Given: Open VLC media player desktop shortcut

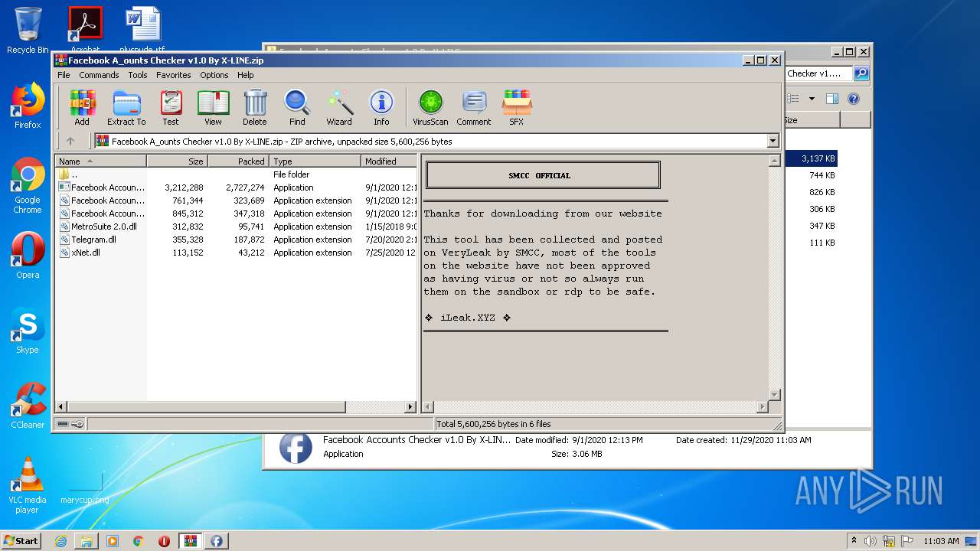Looking at the screenshot, I should [28, 485].
